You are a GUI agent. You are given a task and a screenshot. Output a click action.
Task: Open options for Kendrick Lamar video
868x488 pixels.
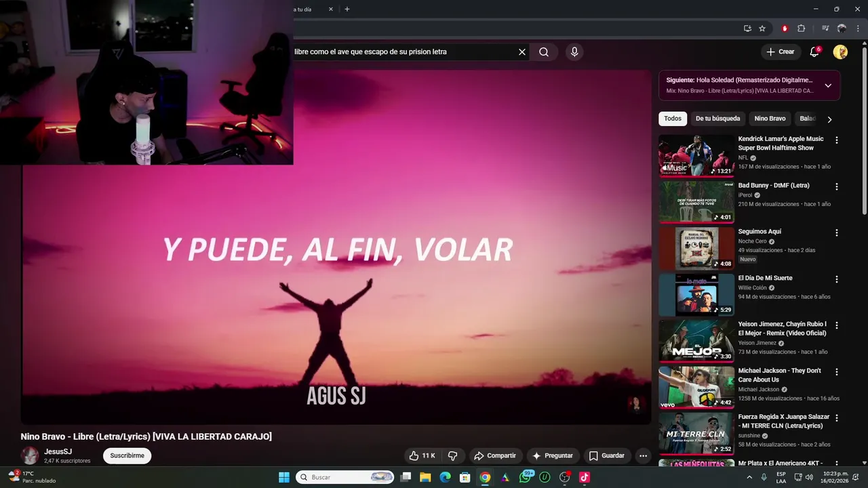point(836,140)
